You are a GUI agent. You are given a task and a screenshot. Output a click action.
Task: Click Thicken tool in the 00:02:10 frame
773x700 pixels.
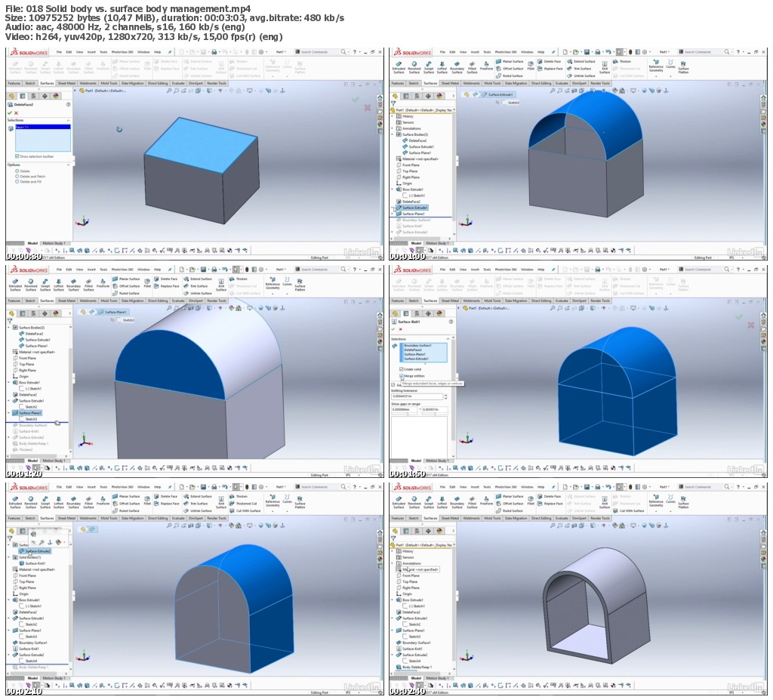click(x=238, y=496)
